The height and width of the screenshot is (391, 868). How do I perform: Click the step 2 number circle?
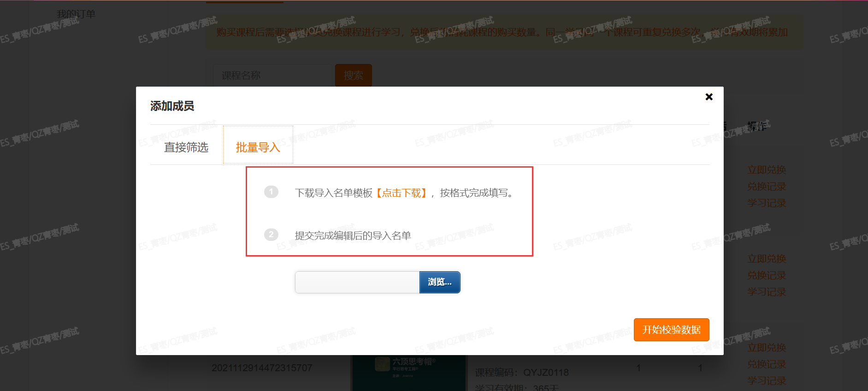click(271, 234)
